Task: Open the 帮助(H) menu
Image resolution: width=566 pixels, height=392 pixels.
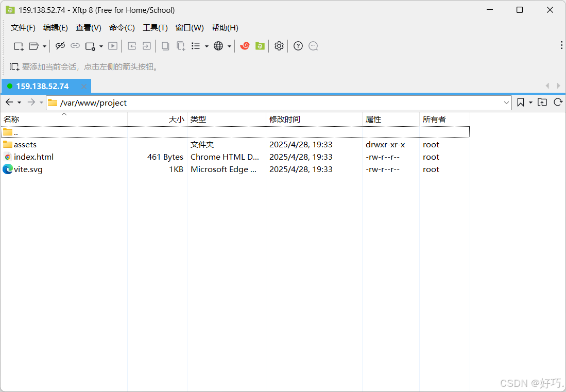Action: click(225, 28)
